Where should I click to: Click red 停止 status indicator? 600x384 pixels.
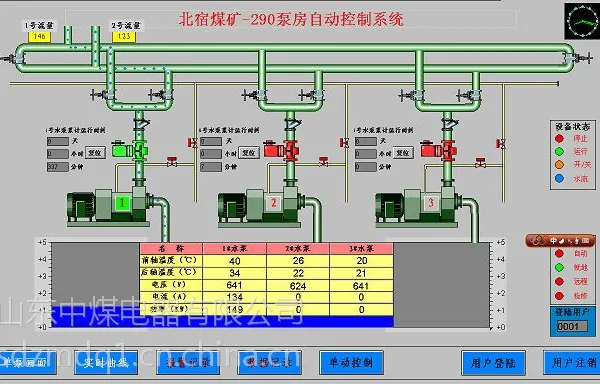click(x=559, y=138)
